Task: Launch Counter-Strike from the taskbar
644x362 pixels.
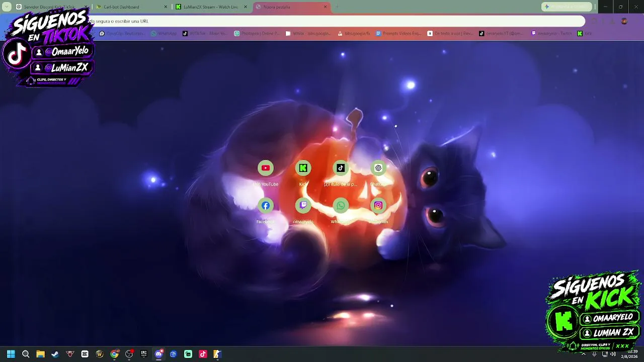Action: pos(217,354)
